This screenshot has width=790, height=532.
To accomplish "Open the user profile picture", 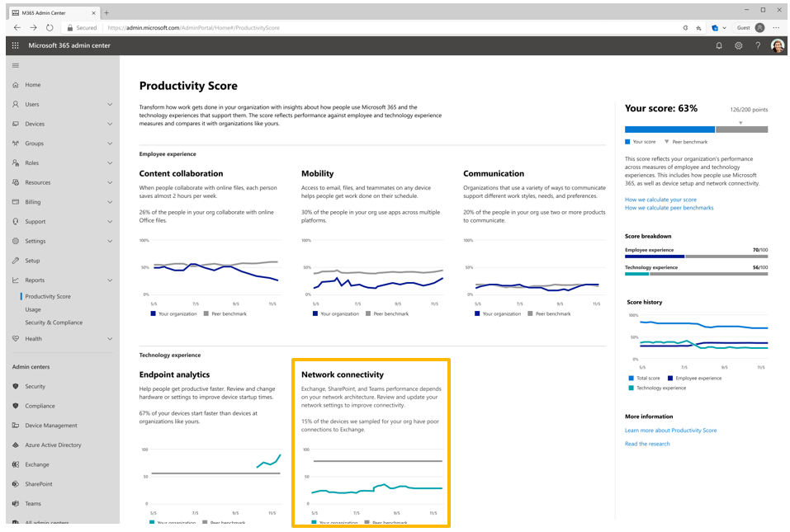I will (x=778, y=45).
